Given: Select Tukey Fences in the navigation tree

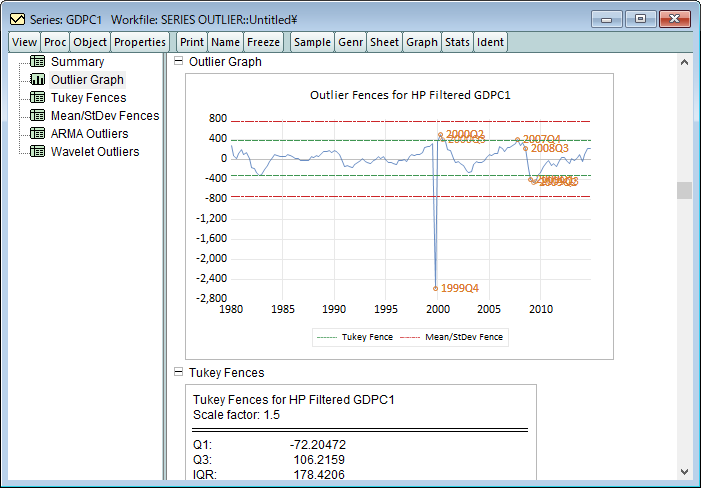Looking at the screenshot, I should click(x=89, y=97).
